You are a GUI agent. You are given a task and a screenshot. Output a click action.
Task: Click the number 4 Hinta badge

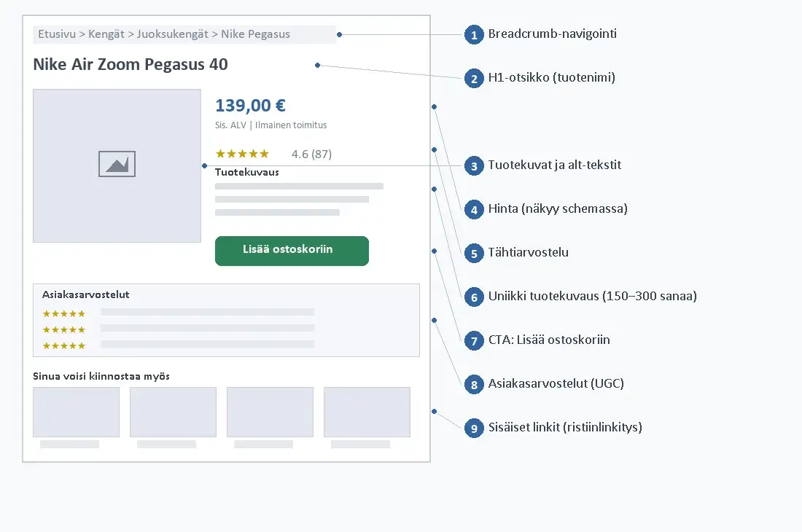(x=474, y=210)
